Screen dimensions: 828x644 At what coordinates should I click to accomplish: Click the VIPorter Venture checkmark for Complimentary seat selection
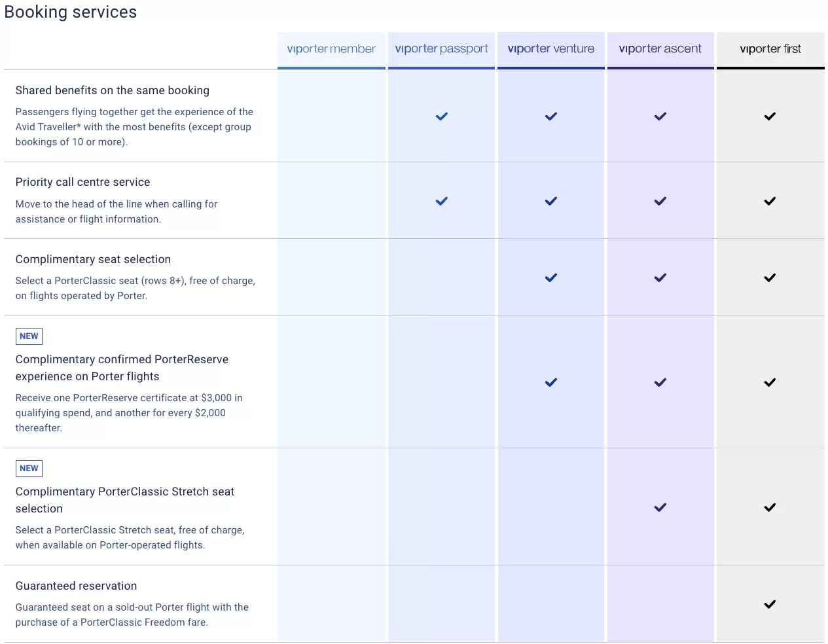(551, 277)
